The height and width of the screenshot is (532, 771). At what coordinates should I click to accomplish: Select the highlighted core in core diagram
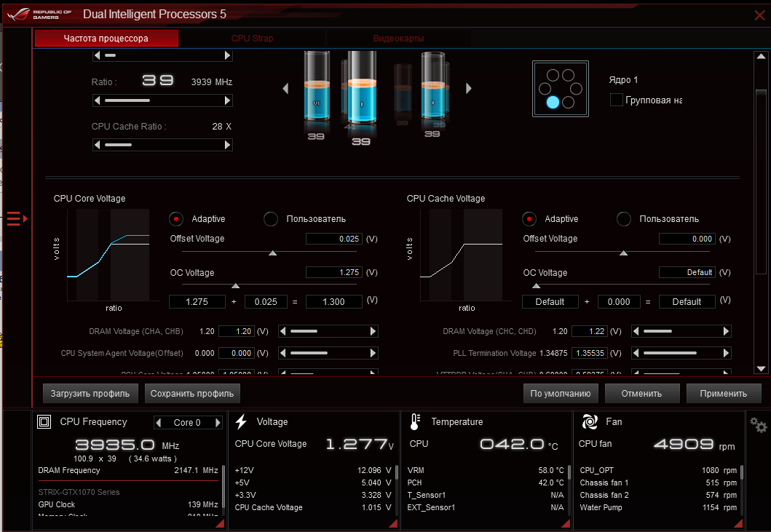pos(553,102)
